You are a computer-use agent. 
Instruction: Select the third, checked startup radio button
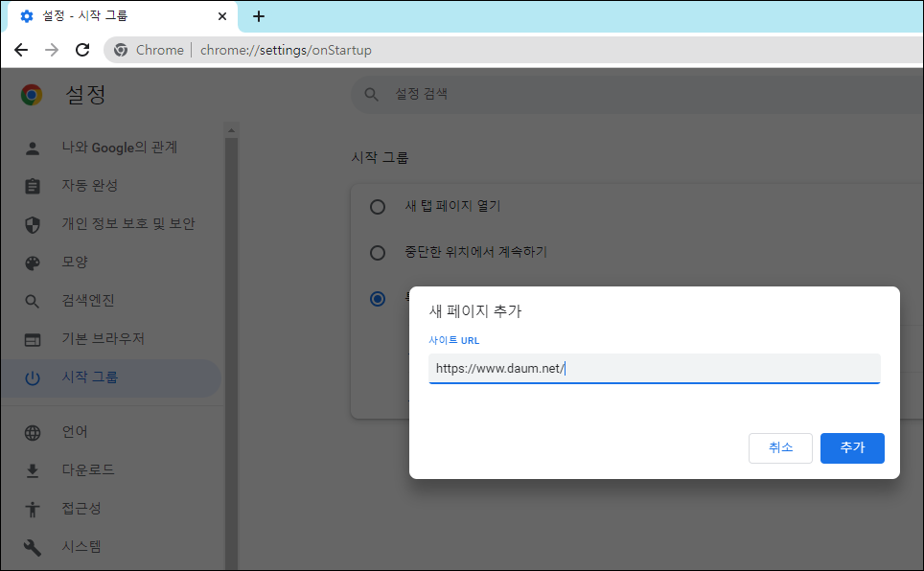[x=378, y=299]
